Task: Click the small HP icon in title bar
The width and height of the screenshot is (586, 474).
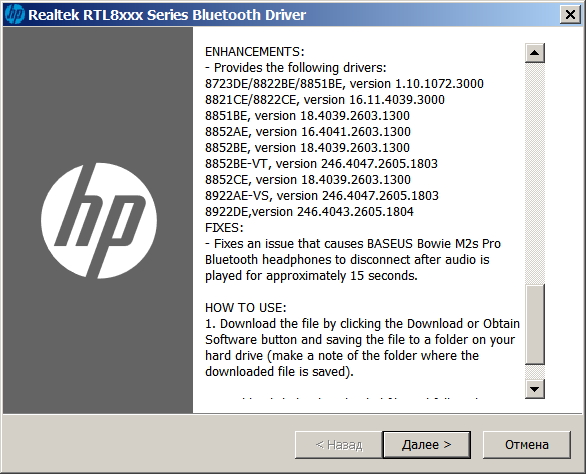Action: click(x=15, y=15)
